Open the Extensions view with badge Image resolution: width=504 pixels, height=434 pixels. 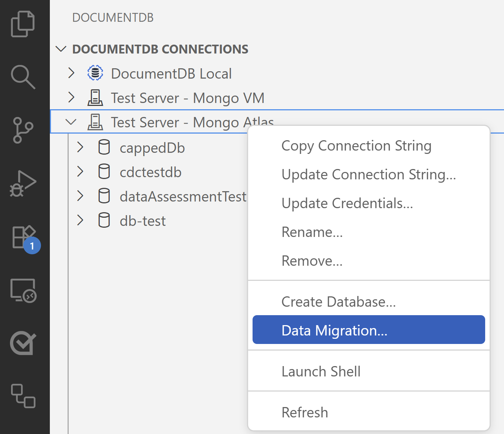coord(23,237)
